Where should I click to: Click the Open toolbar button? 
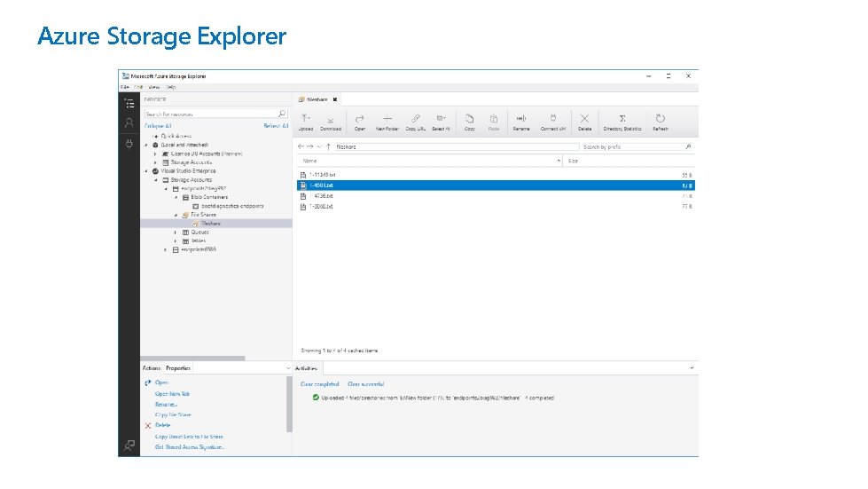click(360, 122)
